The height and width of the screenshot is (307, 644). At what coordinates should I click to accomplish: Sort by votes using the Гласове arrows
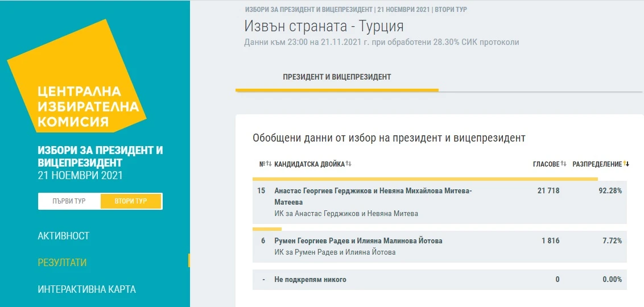[563, 164]
